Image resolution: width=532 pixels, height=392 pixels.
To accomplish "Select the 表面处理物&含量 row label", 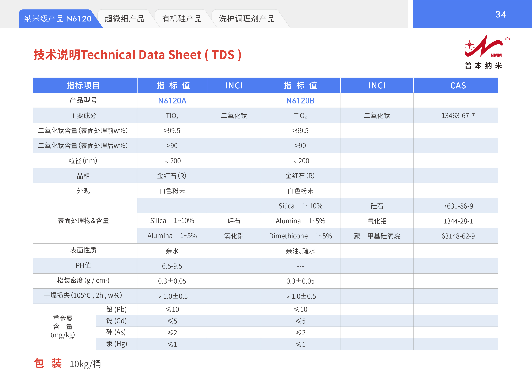I will 83,221.
